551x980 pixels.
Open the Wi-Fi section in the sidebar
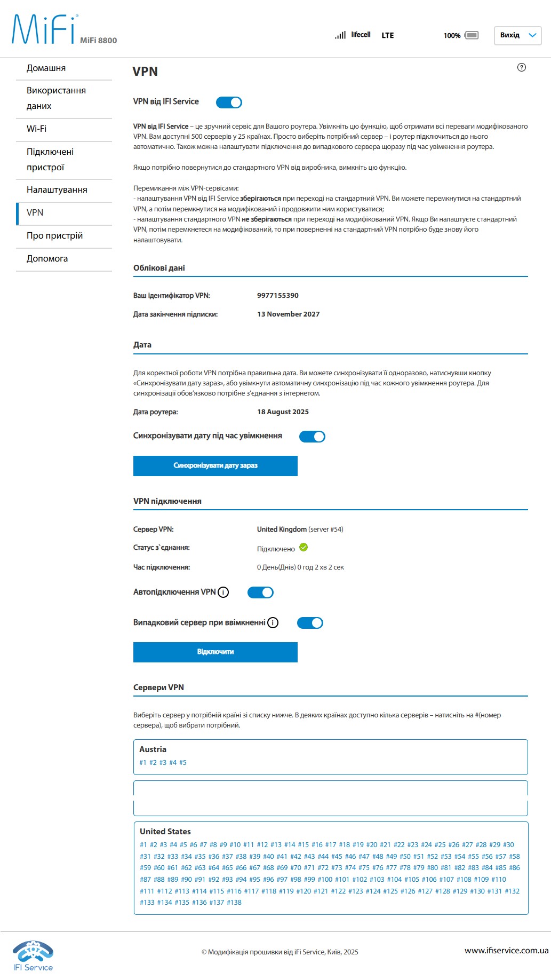pos(37,128)
